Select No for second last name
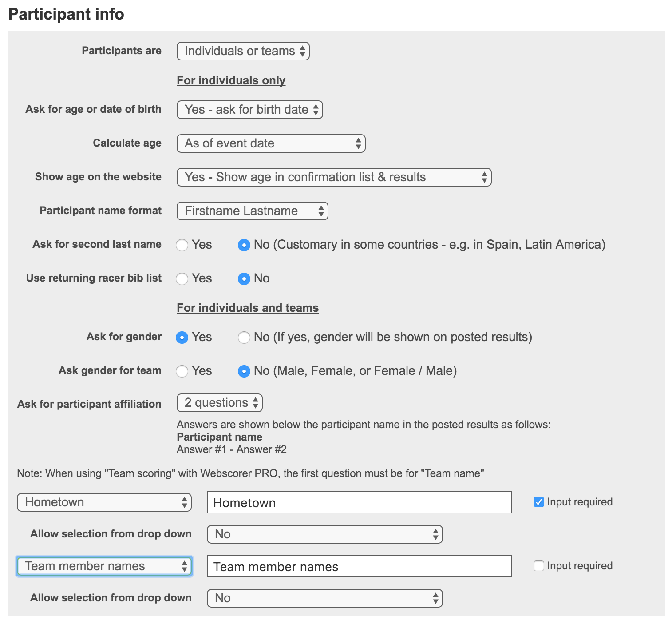The width and height of the screenshot is (672, 620). click(244, 245)
